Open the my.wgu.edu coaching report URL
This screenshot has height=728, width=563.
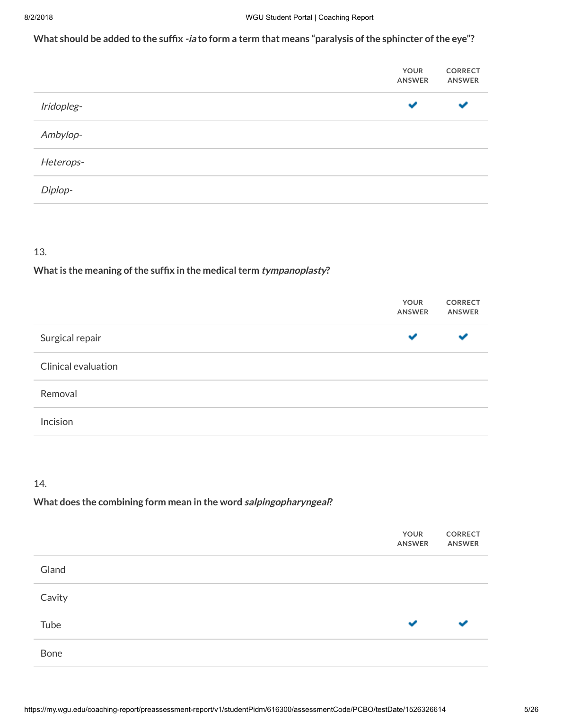coord(235,710)
